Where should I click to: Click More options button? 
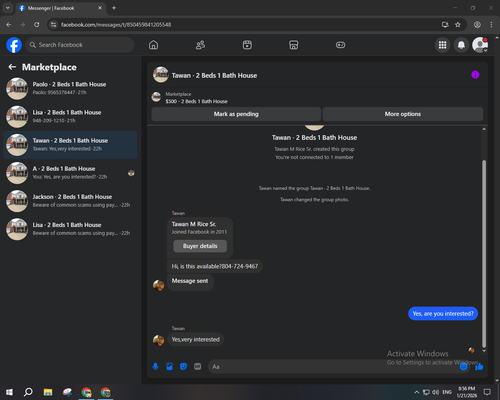pos(403,114)
